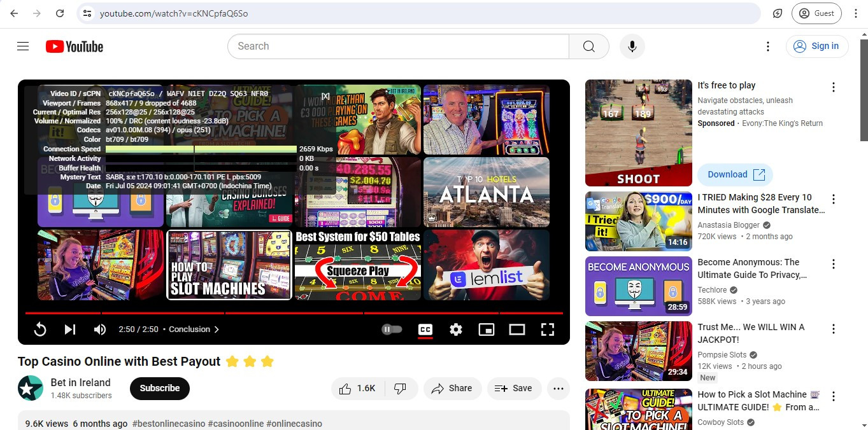
Task: Open the YouTube hamburger guide menu
Action: pyautogui.click(x=23, y=46)
